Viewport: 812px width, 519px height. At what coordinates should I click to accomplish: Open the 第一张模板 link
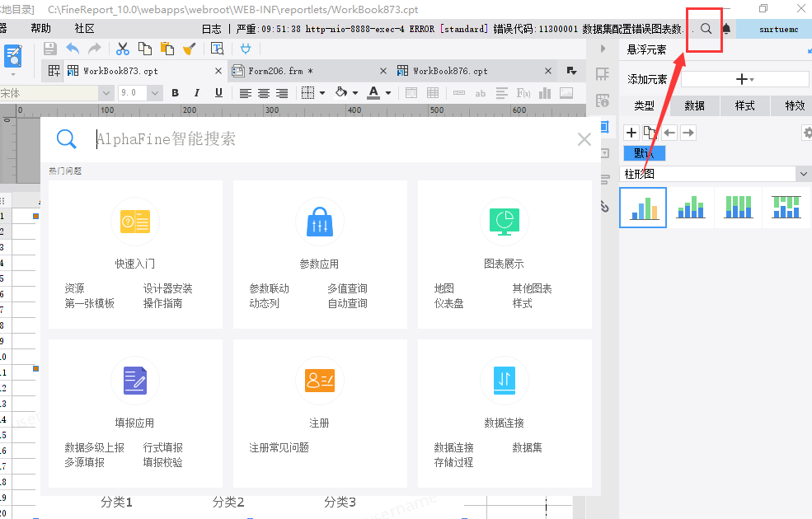tap(89, 303)
